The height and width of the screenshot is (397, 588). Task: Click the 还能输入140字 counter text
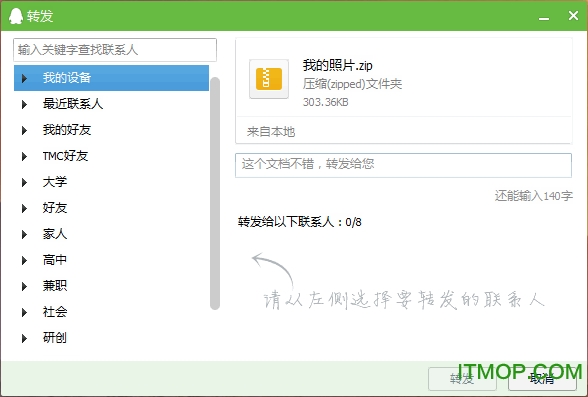534,196
